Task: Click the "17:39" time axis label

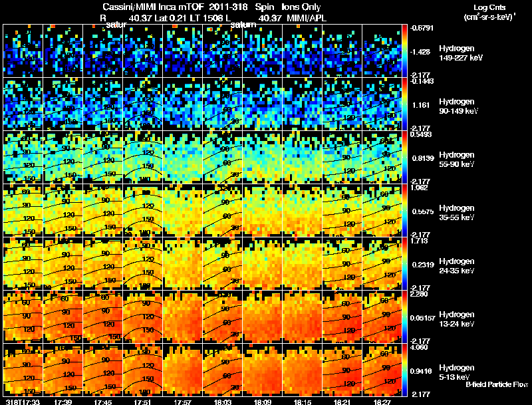Action: point(63,402)
